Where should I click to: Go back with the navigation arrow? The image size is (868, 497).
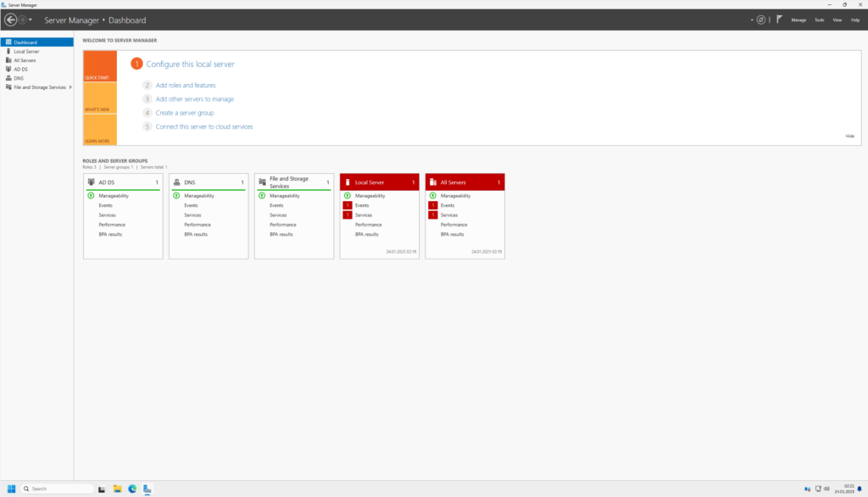click(10, 20)
